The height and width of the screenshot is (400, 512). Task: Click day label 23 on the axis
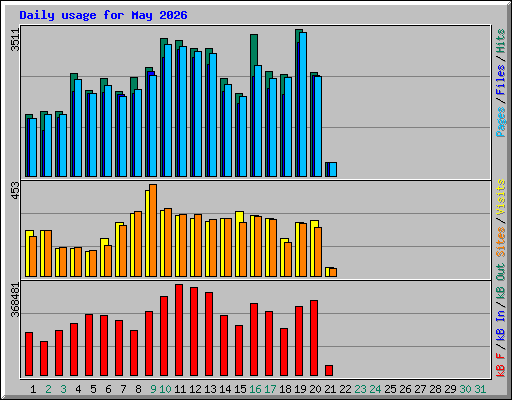pyautogui.click(x=360, y=389)
